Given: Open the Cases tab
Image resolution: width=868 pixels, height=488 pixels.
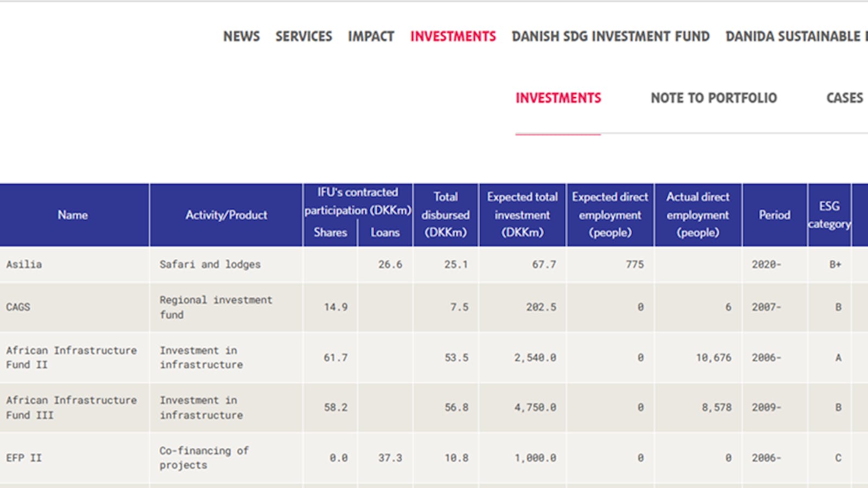Looking at the screenshot, I should (x=844, y=98).
